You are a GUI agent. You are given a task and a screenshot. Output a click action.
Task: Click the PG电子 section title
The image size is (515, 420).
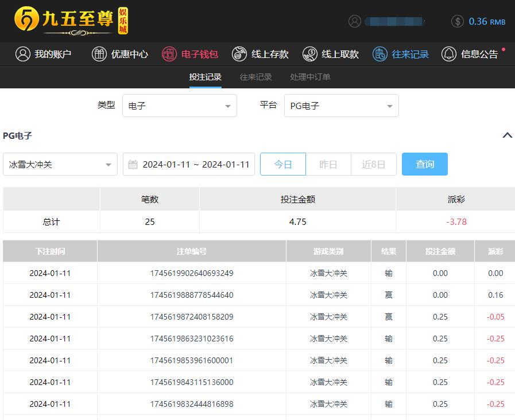pyautogui.click(x=17, y=135)
